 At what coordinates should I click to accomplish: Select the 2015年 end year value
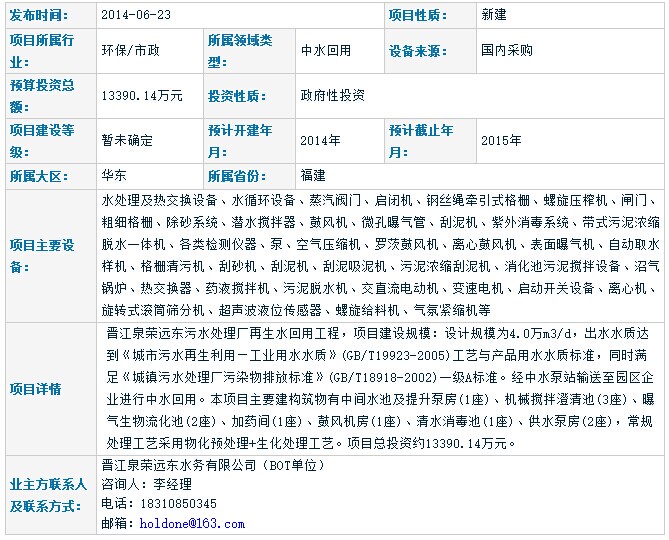501,140
